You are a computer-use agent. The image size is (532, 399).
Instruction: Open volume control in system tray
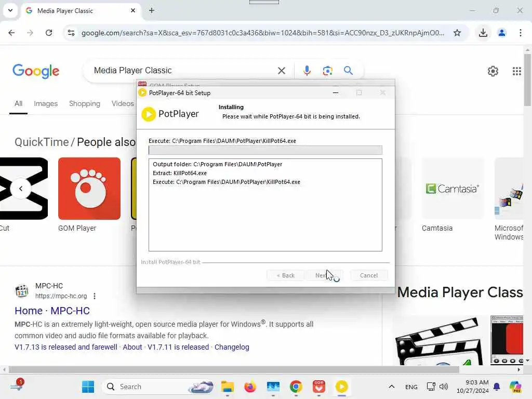click(x=444, y=387)
